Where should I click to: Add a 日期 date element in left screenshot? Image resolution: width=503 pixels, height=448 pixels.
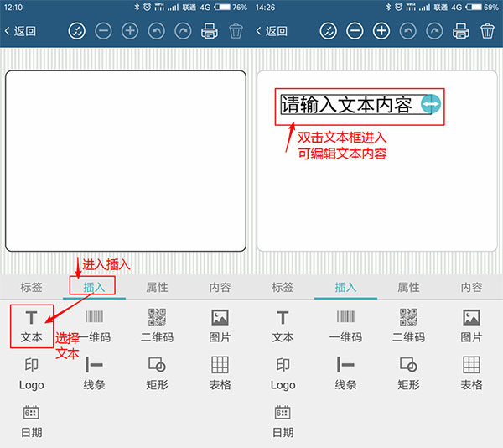[x=31, y=420]
